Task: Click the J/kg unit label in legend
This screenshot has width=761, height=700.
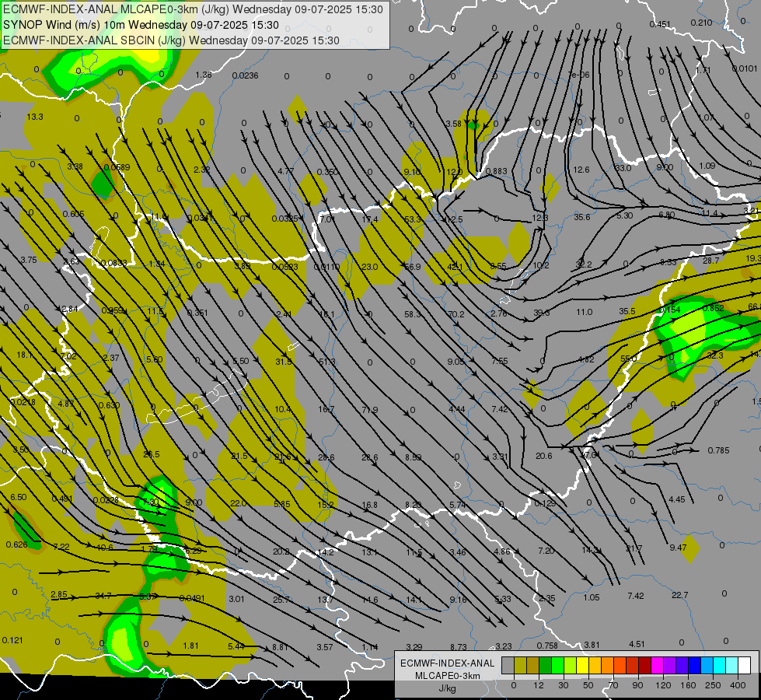Action: pyautogui.click(x=447, y=688)
